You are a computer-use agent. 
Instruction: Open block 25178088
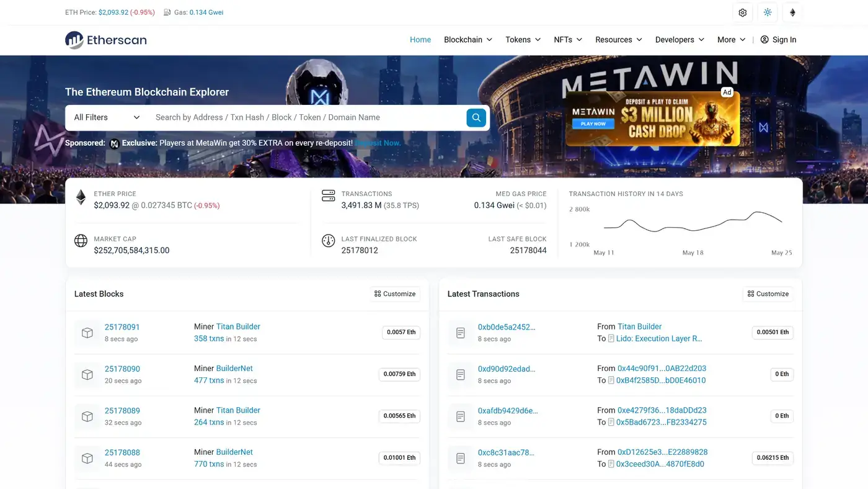pos(122,452)
